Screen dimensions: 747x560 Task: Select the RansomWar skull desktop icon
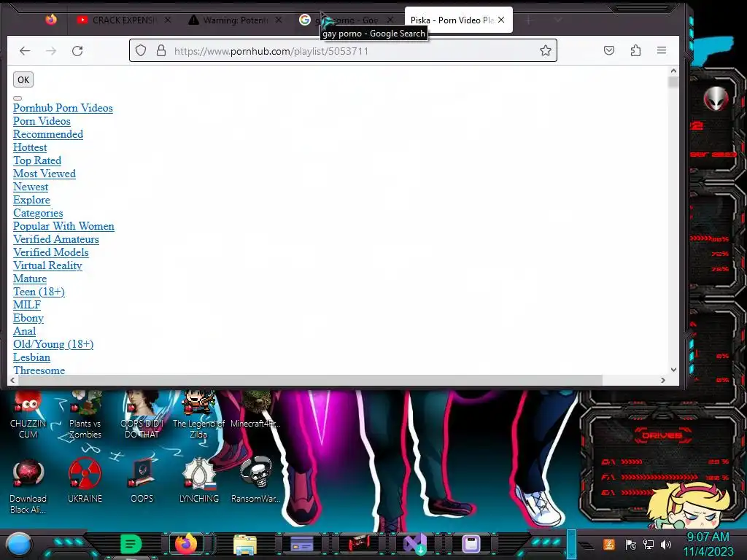tap(256, 481)
